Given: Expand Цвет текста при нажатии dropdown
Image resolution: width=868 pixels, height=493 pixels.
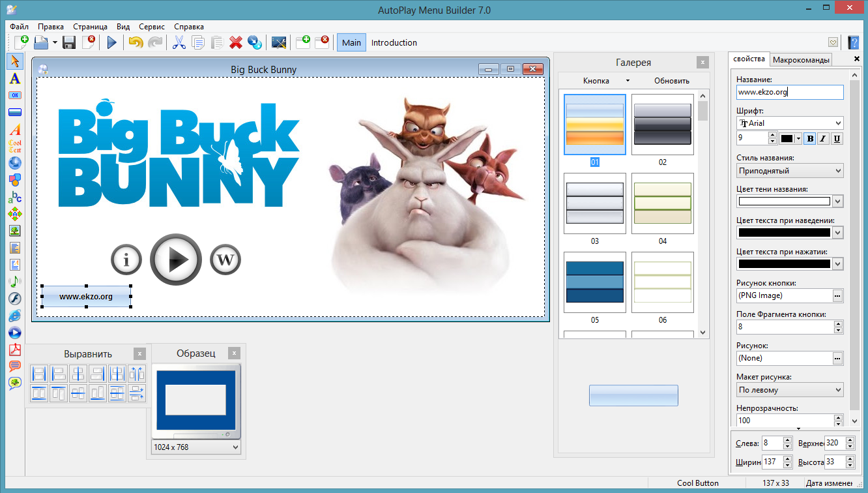Looking at the screenshot, I should click(x=838, y=264).
